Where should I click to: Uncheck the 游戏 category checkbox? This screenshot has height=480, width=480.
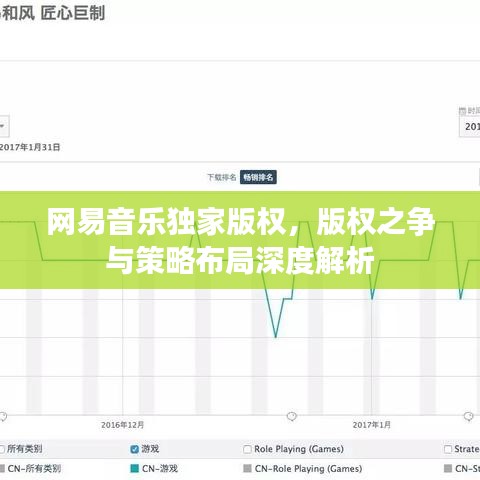pos(134,449)
